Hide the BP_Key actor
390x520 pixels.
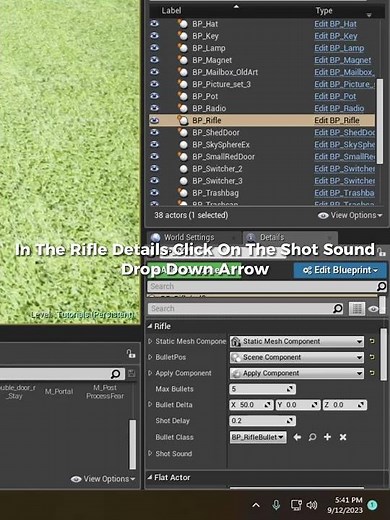154,36
